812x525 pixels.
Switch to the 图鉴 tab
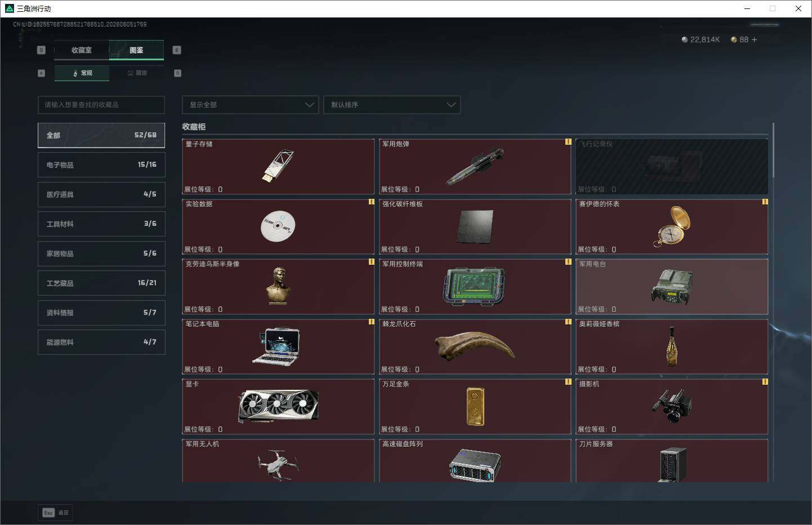(136, 50)
